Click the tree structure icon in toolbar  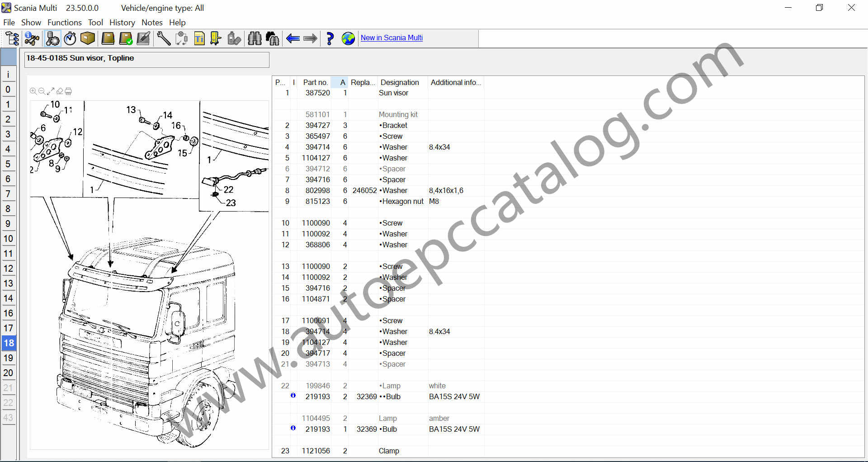click(12, 38)
